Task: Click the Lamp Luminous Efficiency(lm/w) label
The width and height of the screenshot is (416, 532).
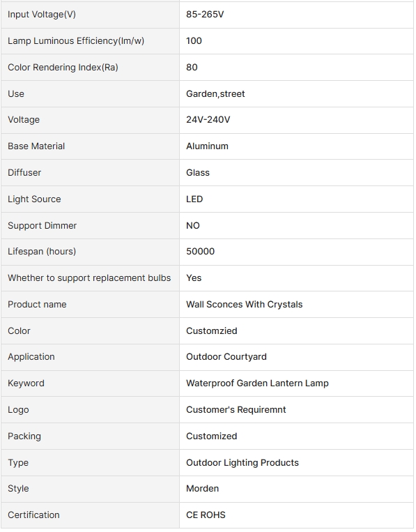Action: coord(76,41)
